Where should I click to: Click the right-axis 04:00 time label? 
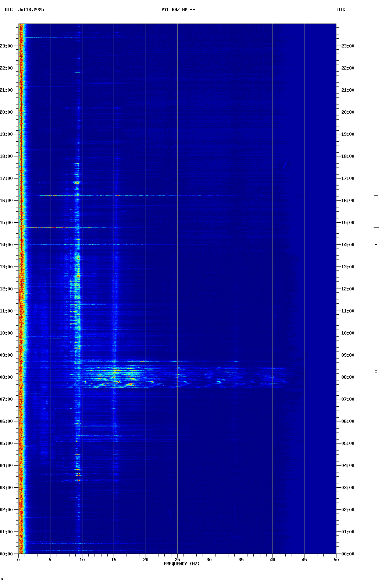point(348,466)
